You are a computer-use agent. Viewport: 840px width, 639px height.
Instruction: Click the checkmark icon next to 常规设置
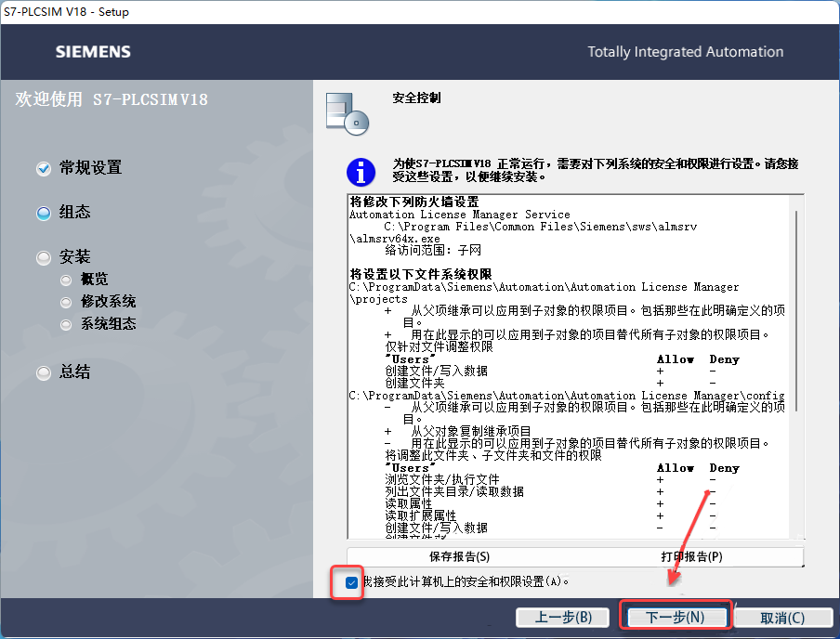43,168
